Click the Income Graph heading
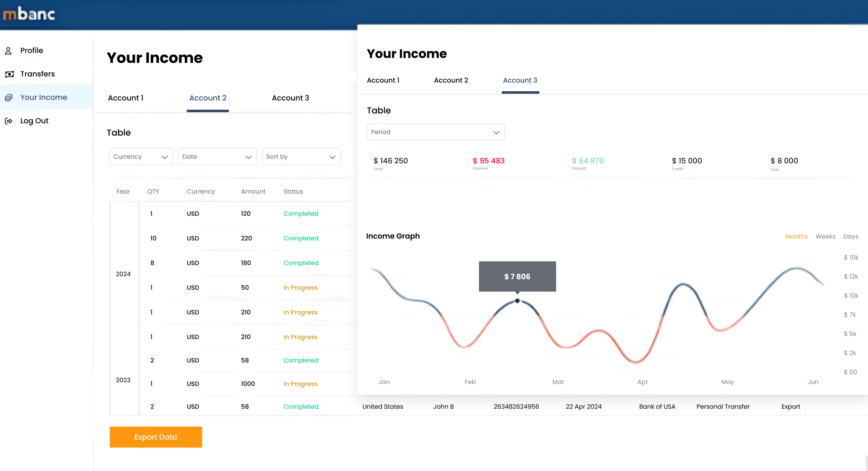This screenshot has height=471, width=868. (393, 236)
